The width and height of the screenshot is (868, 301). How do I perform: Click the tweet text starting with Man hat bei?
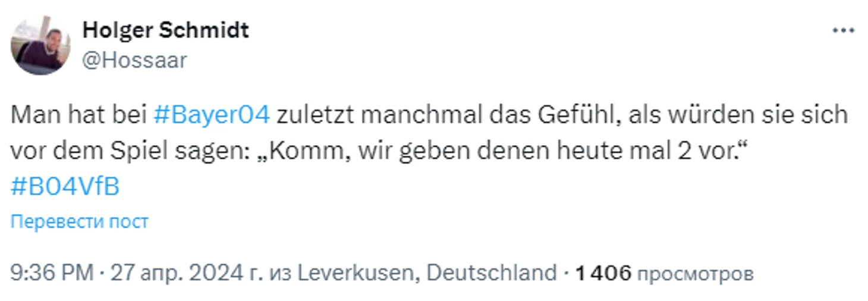click(x=429, y=150)
